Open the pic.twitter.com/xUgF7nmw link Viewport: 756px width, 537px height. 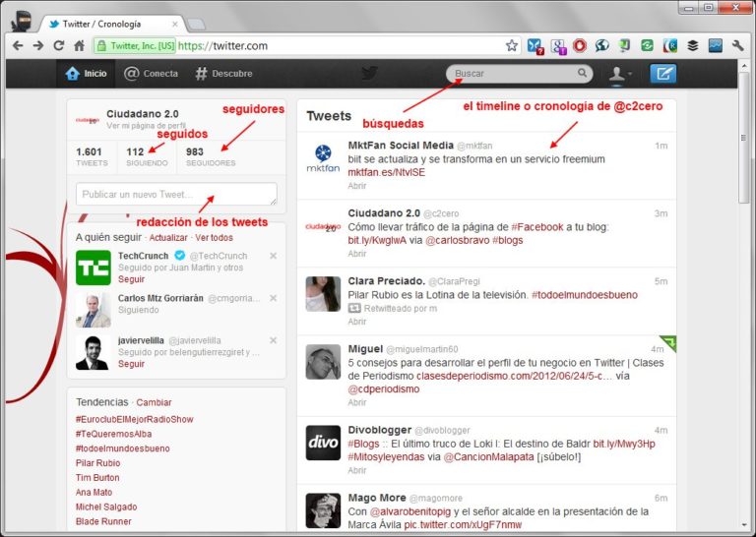pos(463,524)
